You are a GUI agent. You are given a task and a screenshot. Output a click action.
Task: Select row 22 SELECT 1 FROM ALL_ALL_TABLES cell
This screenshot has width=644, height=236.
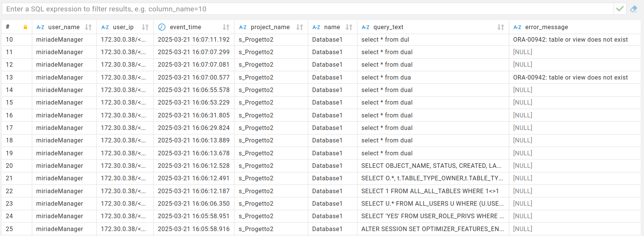click(430, 191)
